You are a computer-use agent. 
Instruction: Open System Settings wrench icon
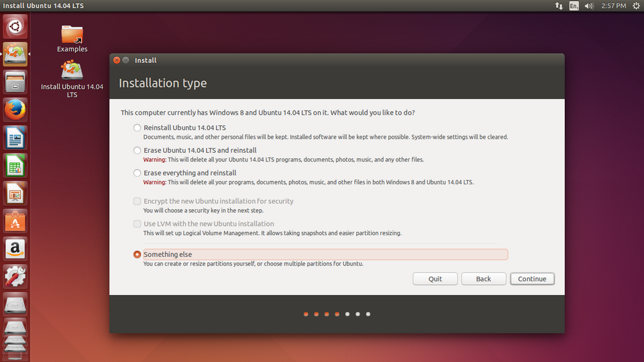pos(15,277)
